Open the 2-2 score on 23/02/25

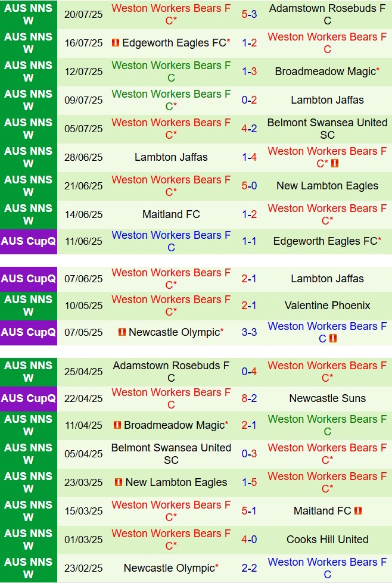(x=249, y=568)
